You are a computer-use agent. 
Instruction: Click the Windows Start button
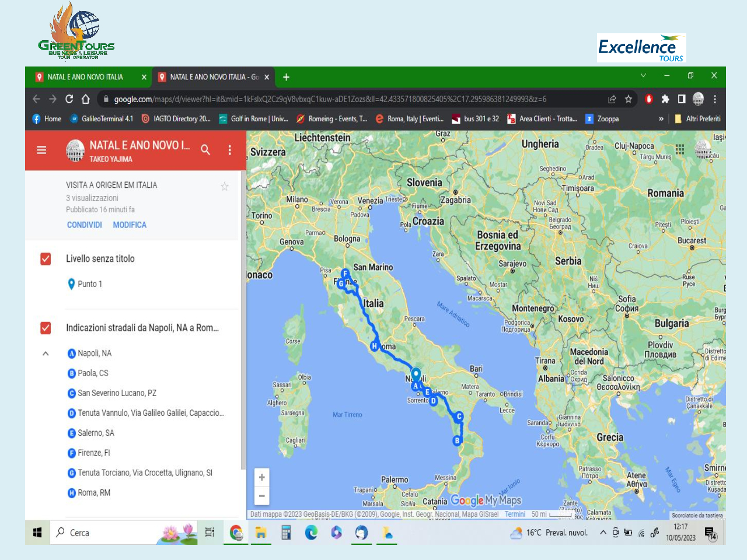coord(37,533)
